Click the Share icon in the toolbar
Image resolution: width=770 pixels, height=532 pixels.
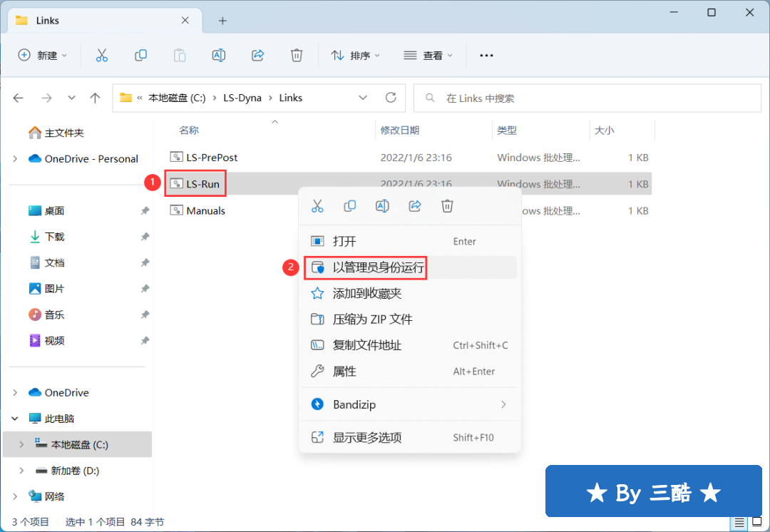258,56
